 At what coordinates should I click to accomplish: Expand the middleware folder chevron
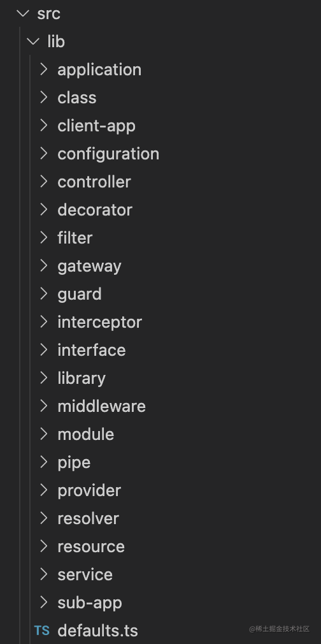(x=44, y=406)
